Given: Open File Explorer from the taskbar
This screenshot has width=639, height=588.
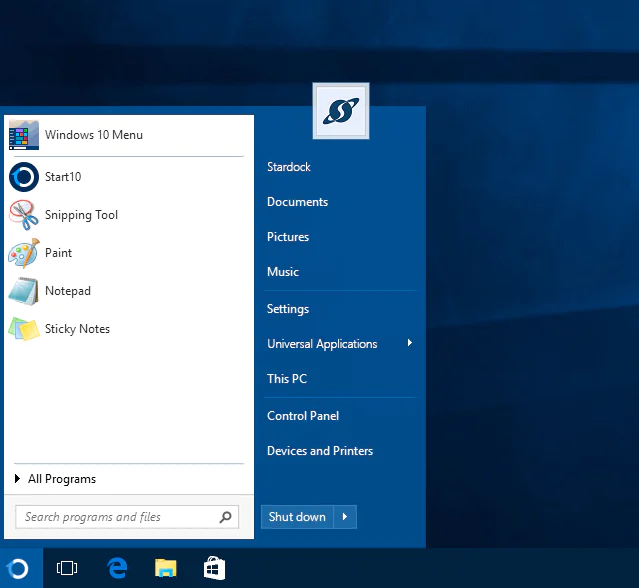Looking at the screenshot, I should (166, 568).
